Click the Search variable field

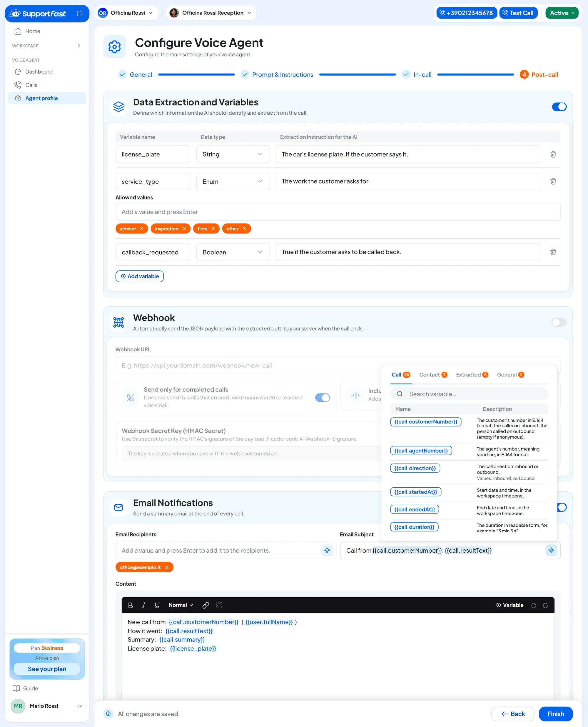pos(469,394)
